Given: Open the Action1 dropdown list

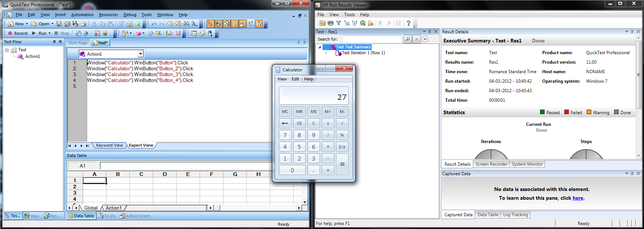Looking at the screenshot, I should 140,54.
